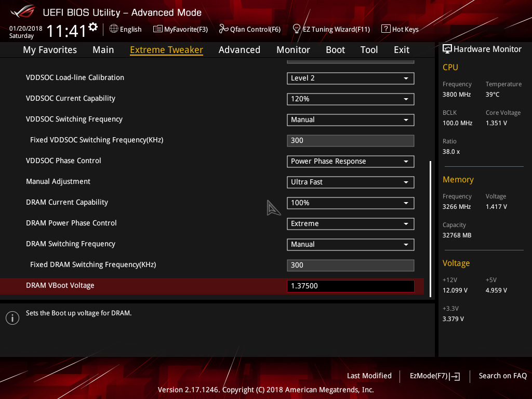Go to the Advanced tab
532x399 pixels.
point(240,50)
